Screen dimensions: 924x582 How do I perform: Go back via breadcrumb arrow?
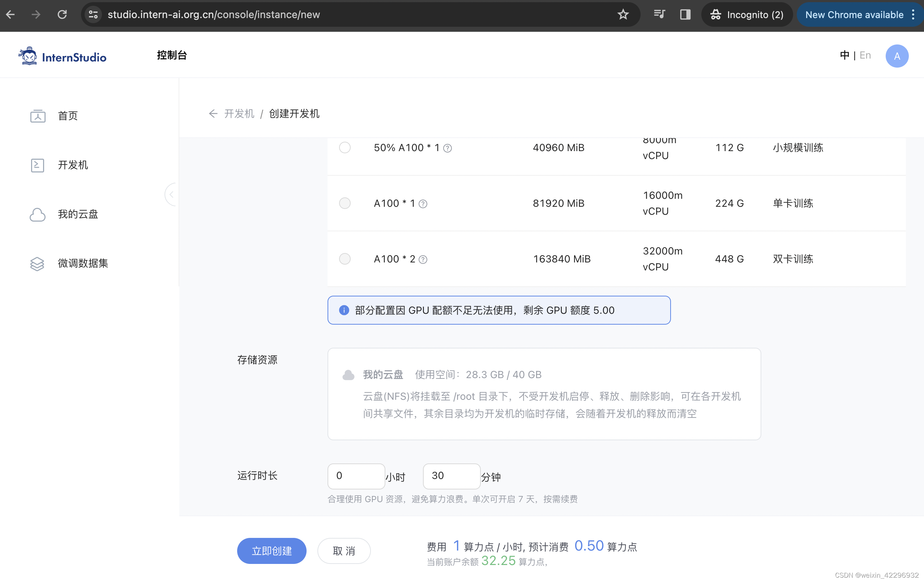tap(213, 114)
